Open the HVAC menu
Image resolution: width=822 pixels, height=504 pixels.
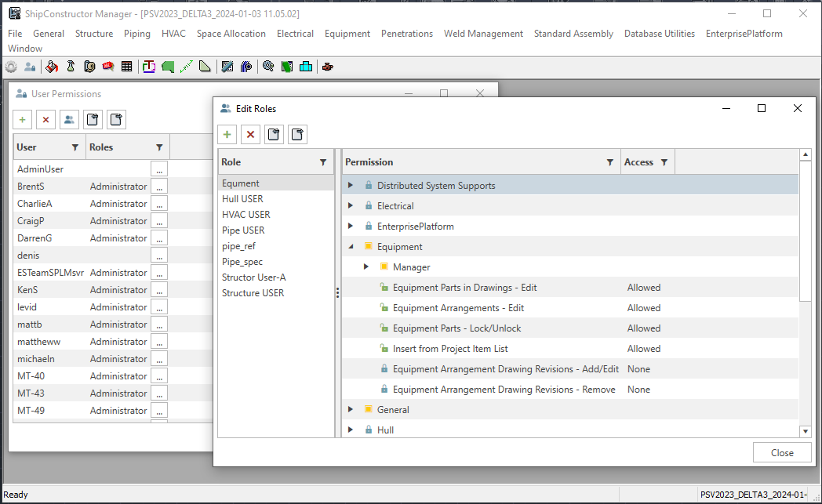[x=173, y=34]
